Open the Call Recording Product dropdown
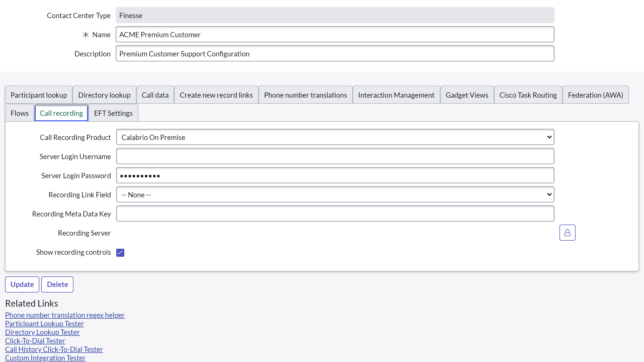644x362 pixels. click(x=335, y=137)
